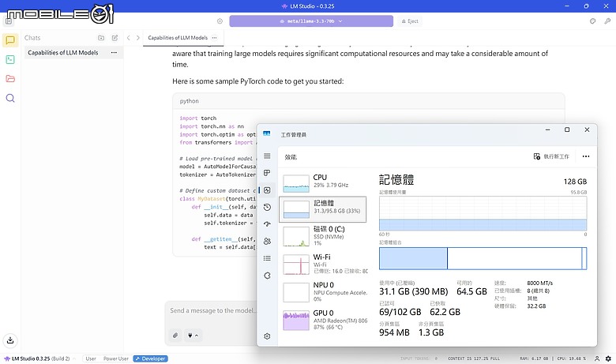Expand Task Manager hamburger navigation menu
The height and width of the screenshot is (364, 616).
click(x=267, y=156)
